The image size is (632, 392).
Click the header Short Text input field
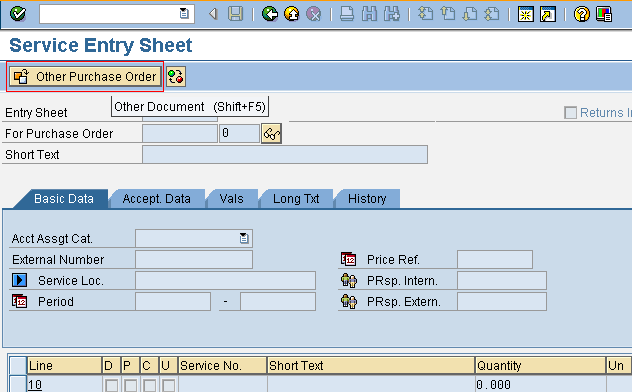285,155
